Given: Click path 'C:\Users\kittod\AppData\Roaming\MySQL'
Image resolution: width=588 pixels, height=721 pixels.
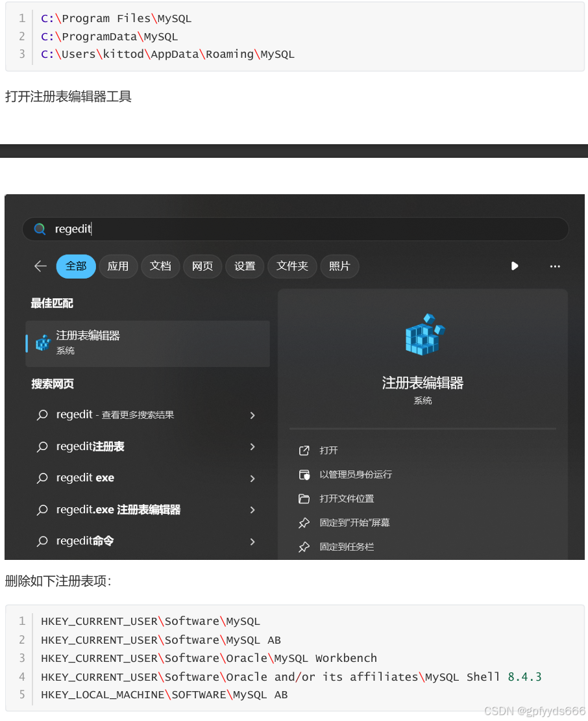Looking at the screenshot, I should coord(167,55).
